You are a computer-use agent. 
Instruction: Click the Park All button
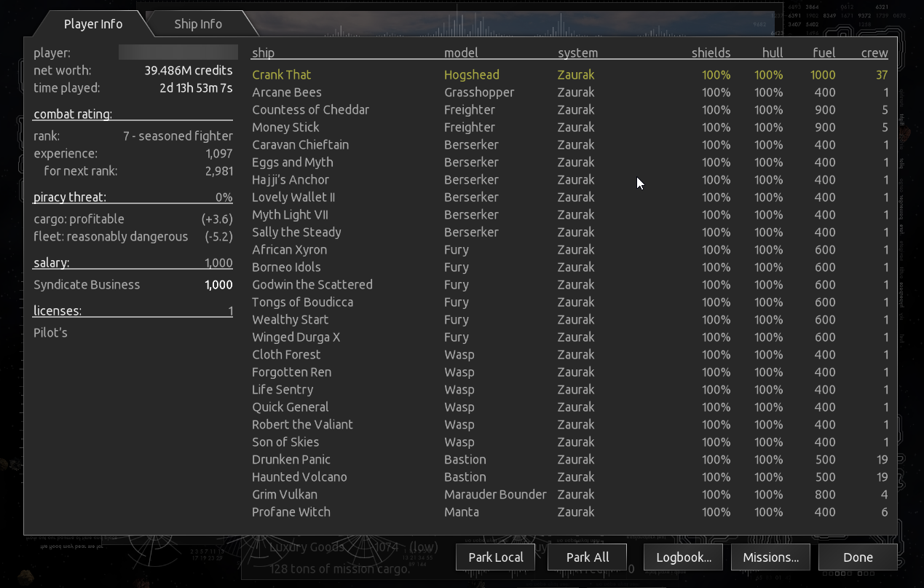588,557
